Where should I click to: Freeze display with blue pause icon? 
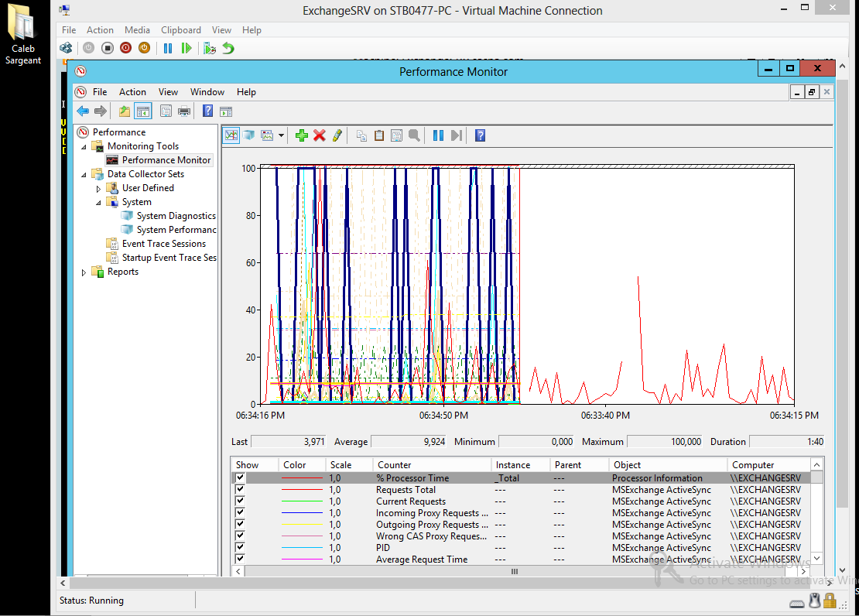click(438, 135)
